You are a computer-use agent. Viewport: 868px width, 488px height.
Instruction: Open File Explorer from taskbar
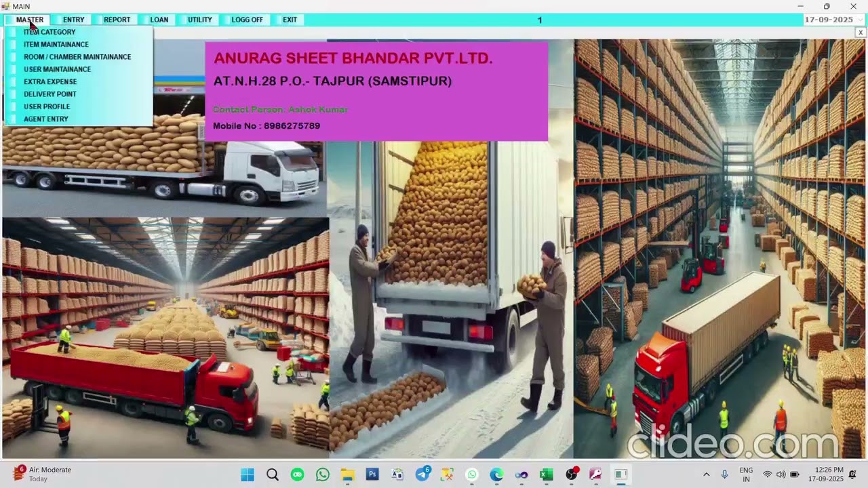point(347,474)
